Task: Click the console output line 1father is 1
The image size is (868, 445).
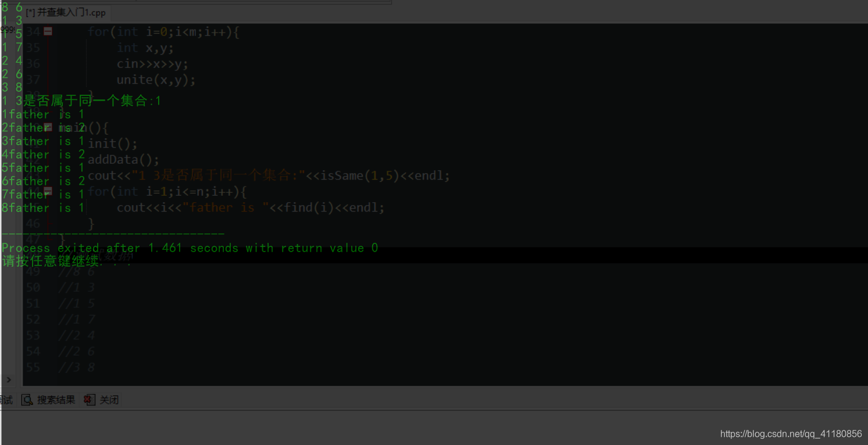Action: 43,114
